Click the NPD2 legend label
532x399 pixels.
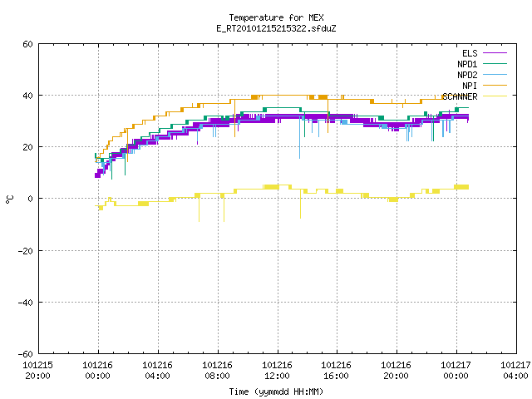pos(467,75)
